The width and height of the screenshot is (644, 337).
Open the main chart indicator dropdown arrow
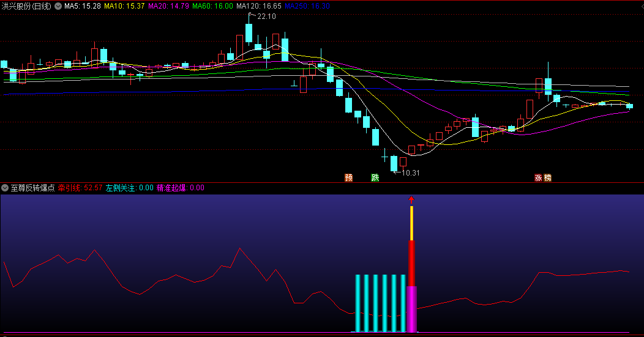point(58,6)
